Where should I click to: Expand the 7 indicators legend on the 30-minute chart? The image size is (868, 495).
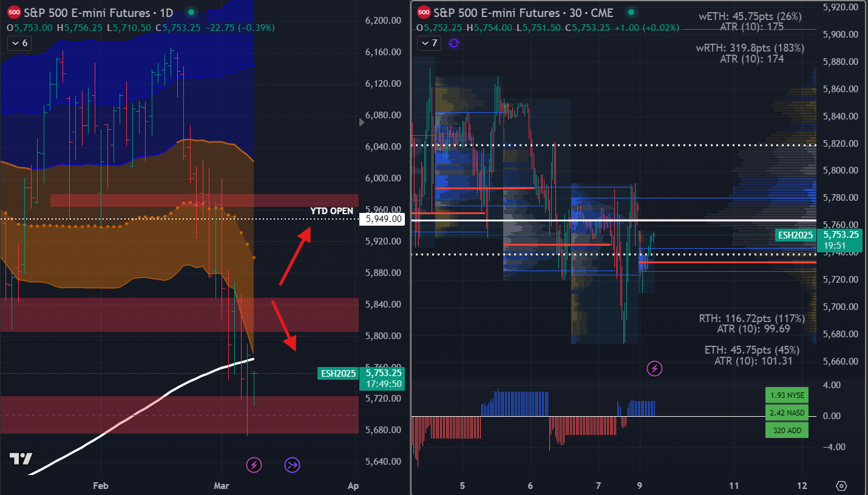coord(429,43)
